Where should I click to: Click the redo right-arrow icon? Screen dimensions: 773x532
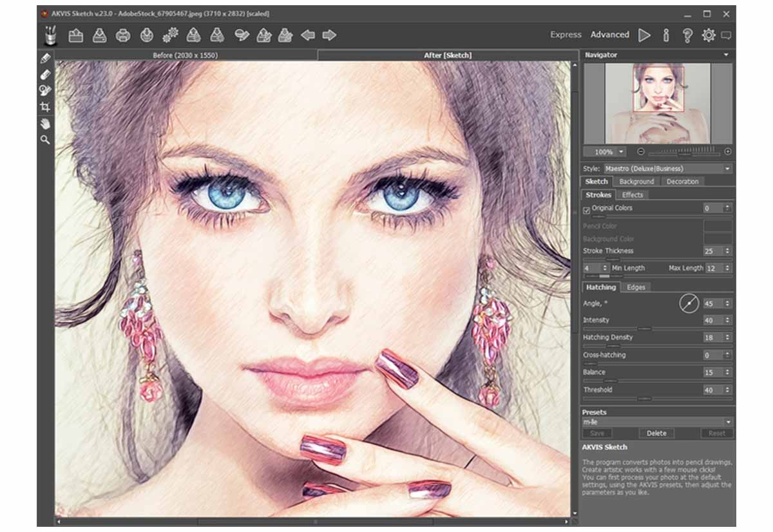[329, 35]
